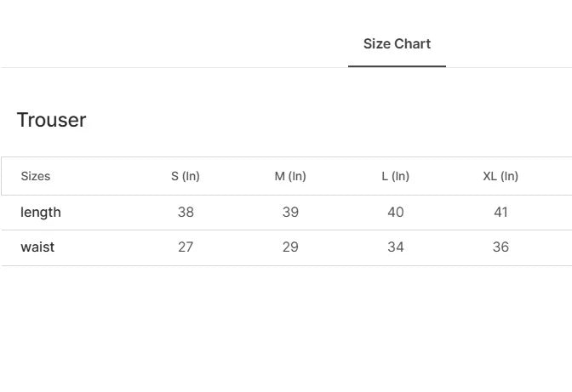Select waist value 36 for size XL
This screenshot has width=572, height=392.
[x=500, y=247]
